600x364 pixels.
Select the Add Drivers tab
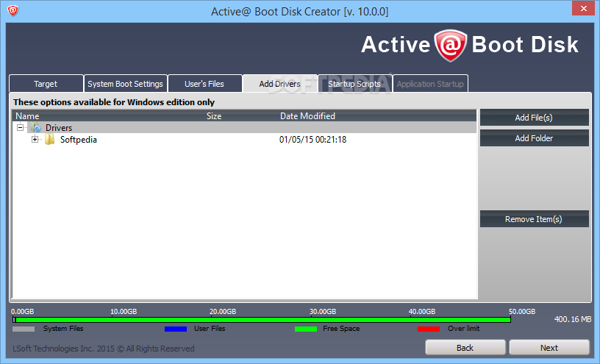point(279,83)
